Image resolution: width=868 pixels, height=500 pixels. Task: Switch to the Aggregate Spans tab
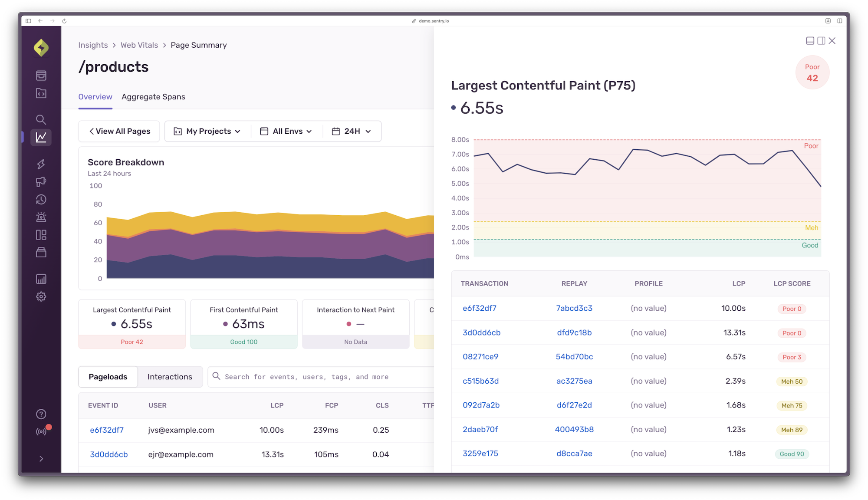pos(153,96)
